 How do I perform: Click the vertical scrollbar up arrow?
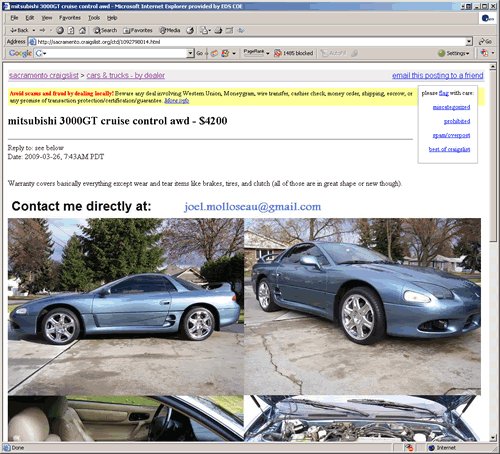pos(493,67)
